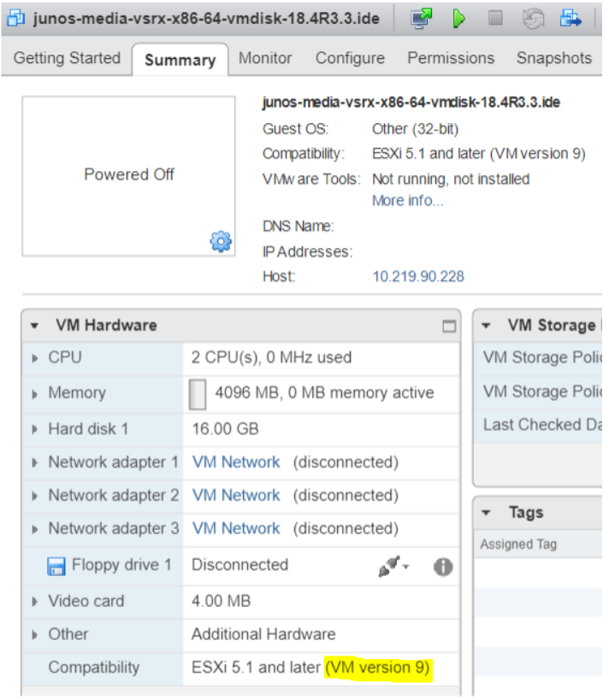
Task: Select the Summary tab
Action: click(x=180, y=60)
